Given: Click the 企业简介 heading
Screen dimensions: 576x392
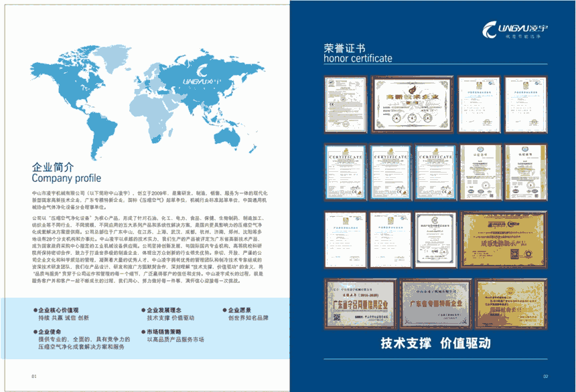Looking at the screenshot, I should (x=53, y=167).
